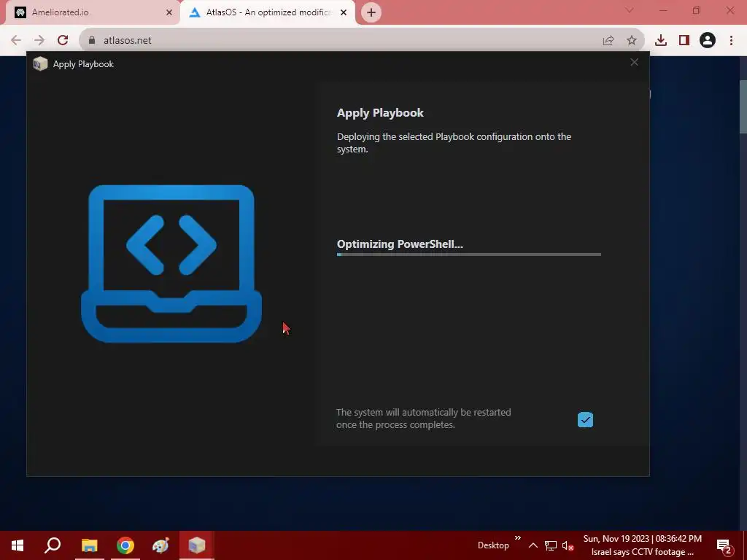View site info via lock icon
The height and width of the screenshot is (560, 747).
coord(91,41)
